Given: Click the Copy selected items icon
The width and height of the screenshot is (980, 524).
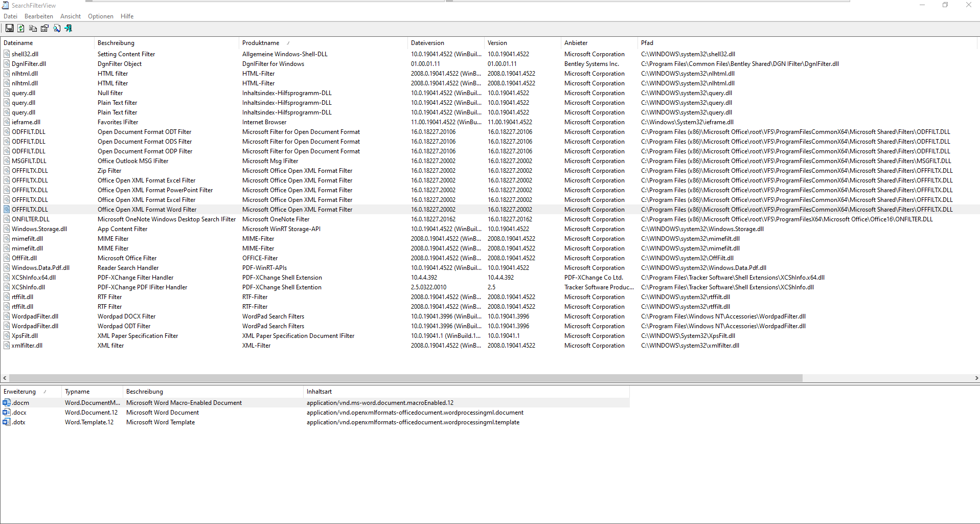Looking at the screenshot, I should (33, 29).
